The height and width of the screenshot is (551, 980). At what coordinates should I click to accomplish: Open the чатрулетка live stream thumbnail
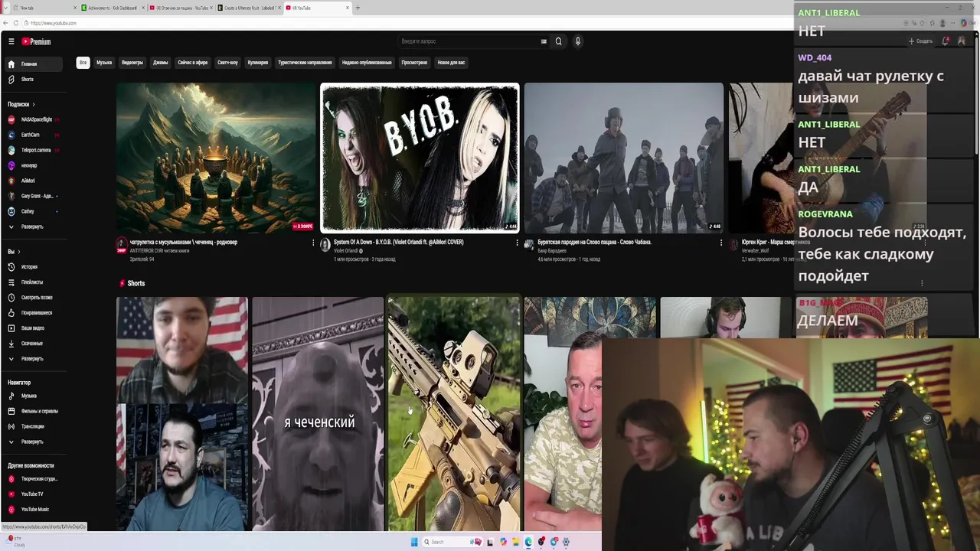216,158
